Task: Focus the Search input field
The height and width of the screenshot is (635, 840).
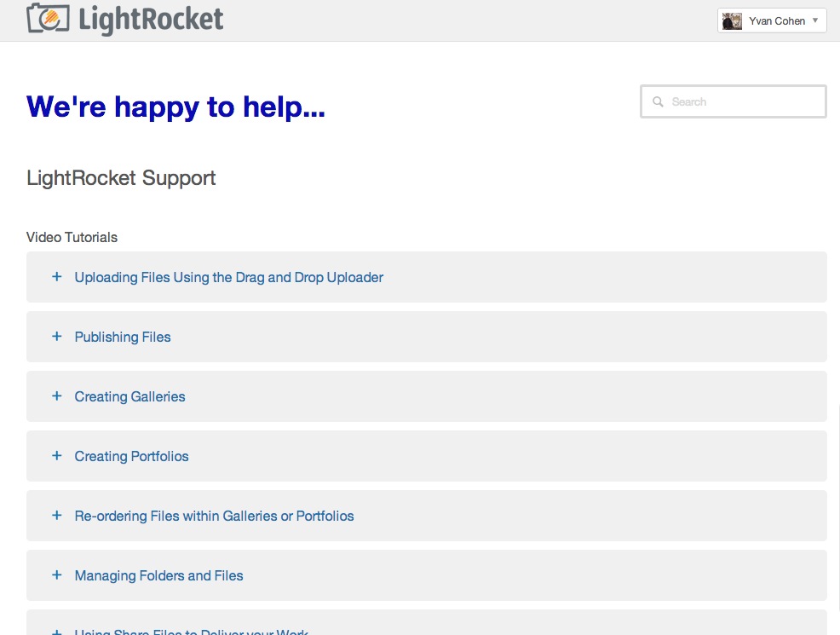Action: point(743,101)
